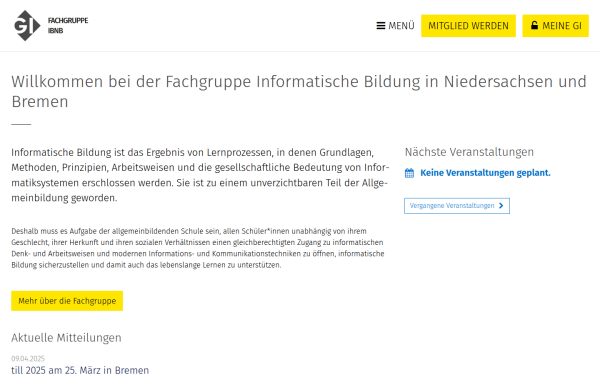Click 'Keine Veranstaltungen geplant.' link
The height and width of the screenshot is (375, 600).
(x=485, y=173)
